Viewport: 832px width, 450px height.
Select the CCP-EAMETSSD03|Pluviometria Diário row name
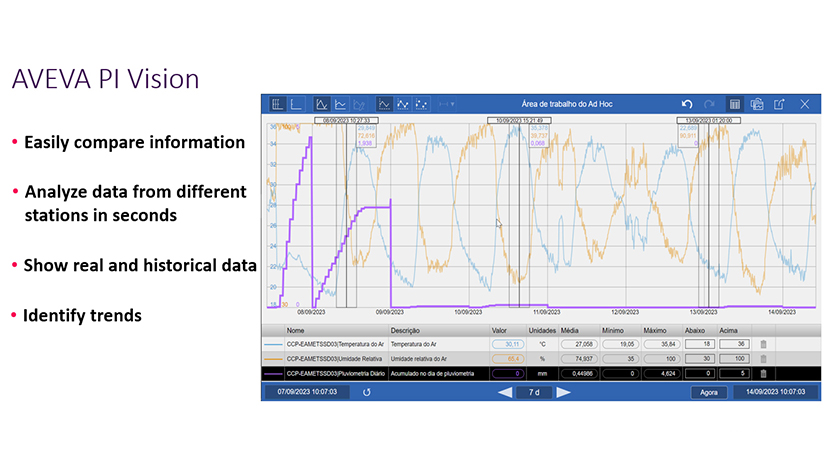[x=336, y=374]
